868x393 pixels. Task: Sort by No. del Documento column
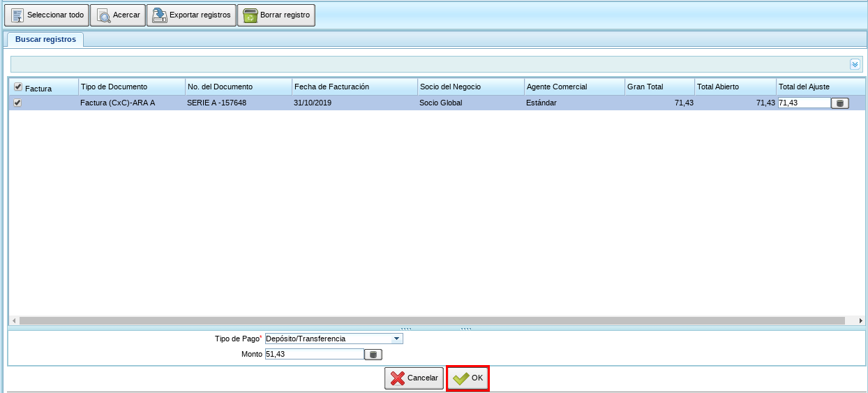(x=238, y=87)
